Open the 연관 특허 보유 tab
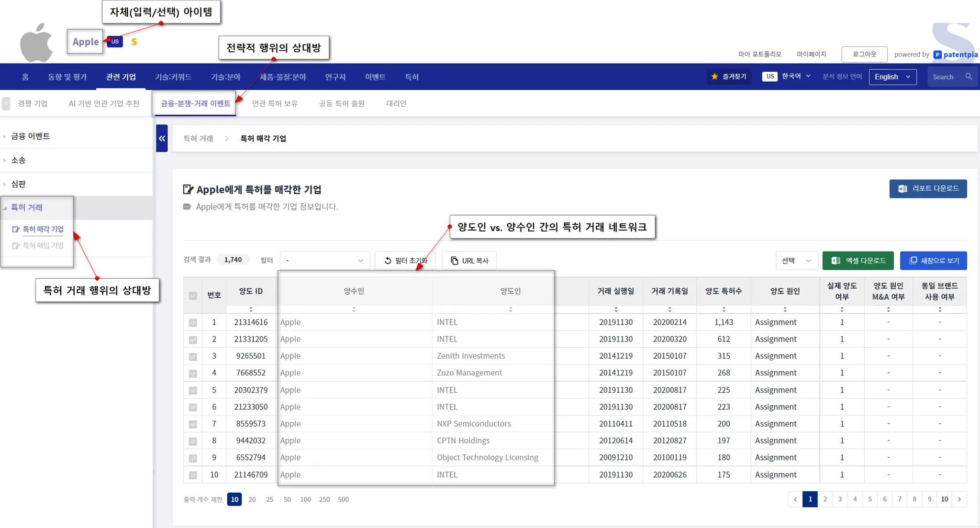The width and height of the screenshot is (980, 528). click(275, 103)
